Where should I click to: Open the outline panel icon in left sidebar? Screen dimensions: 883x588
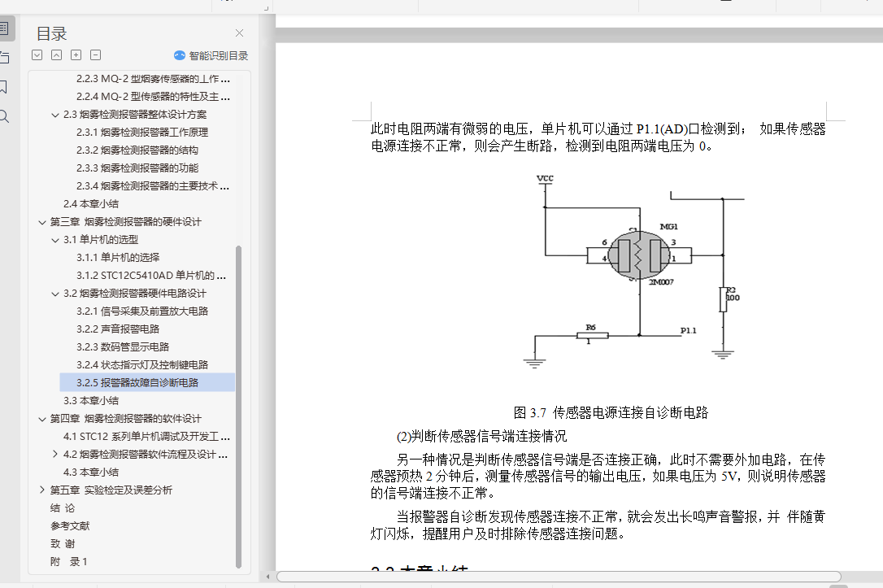coord(5,28)
